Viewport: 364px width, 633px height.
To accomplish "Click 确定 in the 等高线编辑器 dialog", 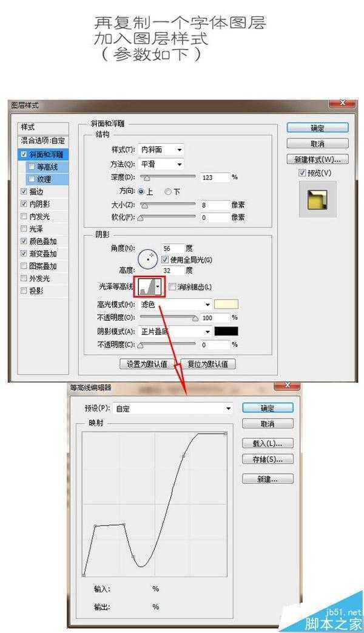I will 268,408.
